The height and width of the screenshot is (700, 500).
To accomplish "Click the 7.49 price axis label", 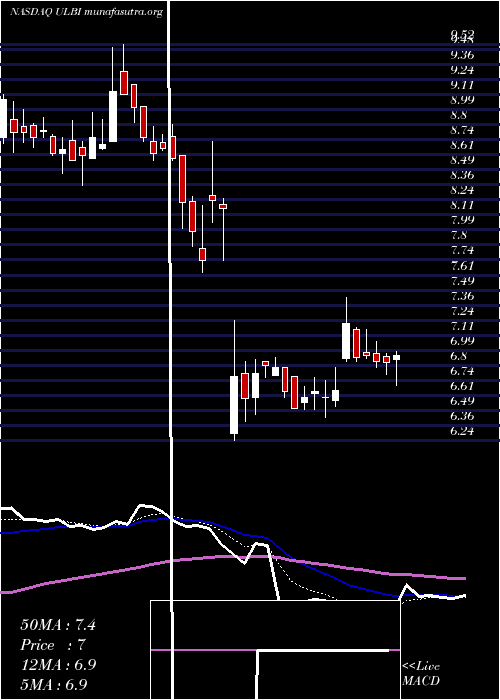I will [462, 281].
